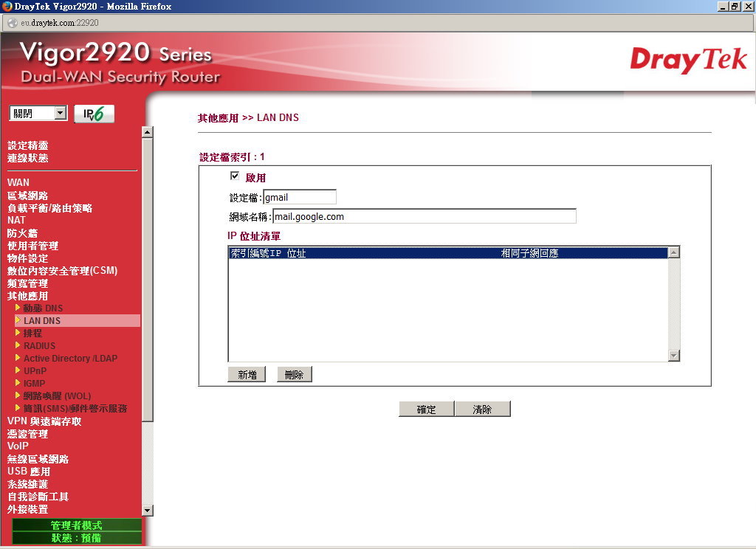Open 簡訊(SMS)/郵件警示服務 item
This screenshot has width=756, height=549.
tap(75, 408)
